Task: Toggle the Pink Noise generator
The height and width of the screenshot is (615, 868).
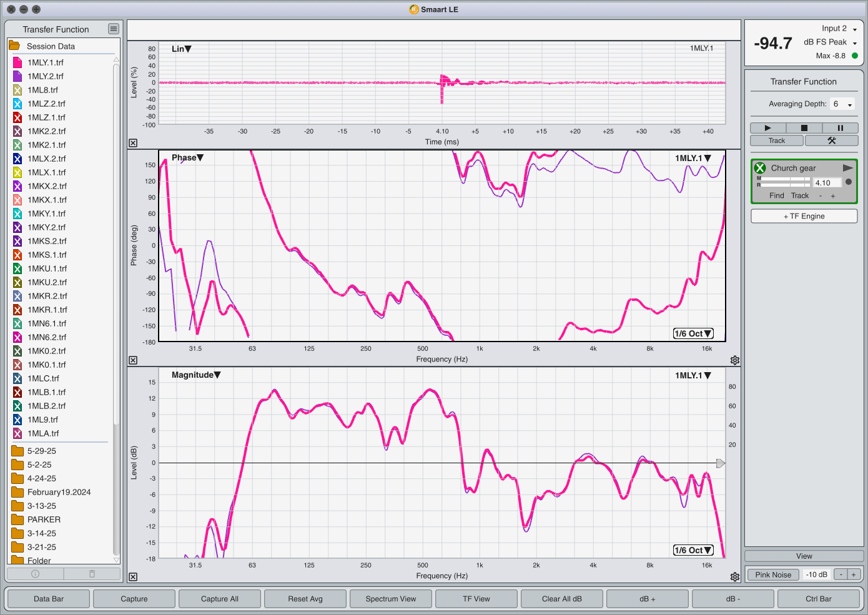Action: (773, 574)
